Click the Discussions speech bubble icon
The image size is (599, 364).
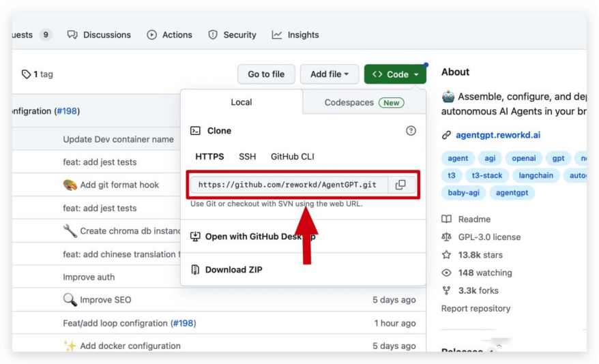[72, 35]
